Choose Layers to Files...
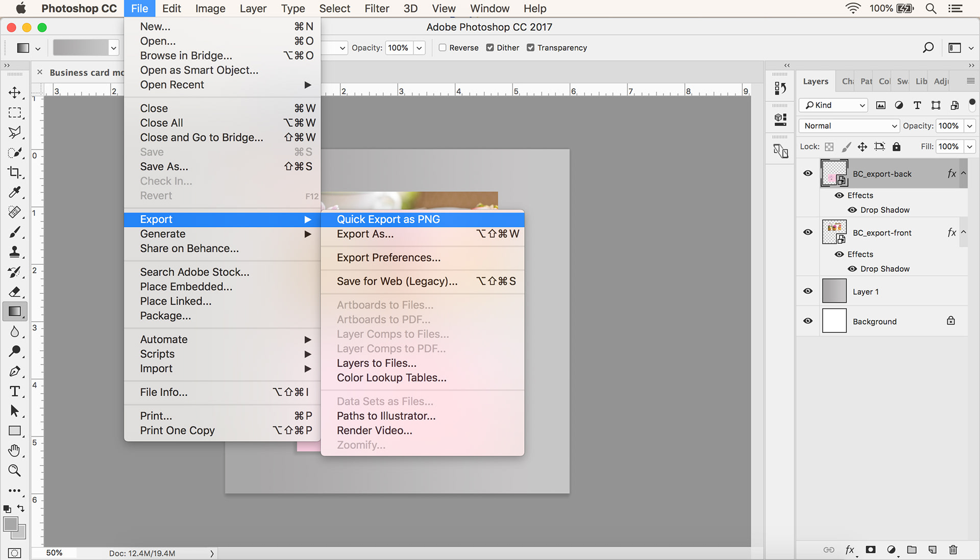The height and width of the screenshot is (560, 980). coord(423,363)
